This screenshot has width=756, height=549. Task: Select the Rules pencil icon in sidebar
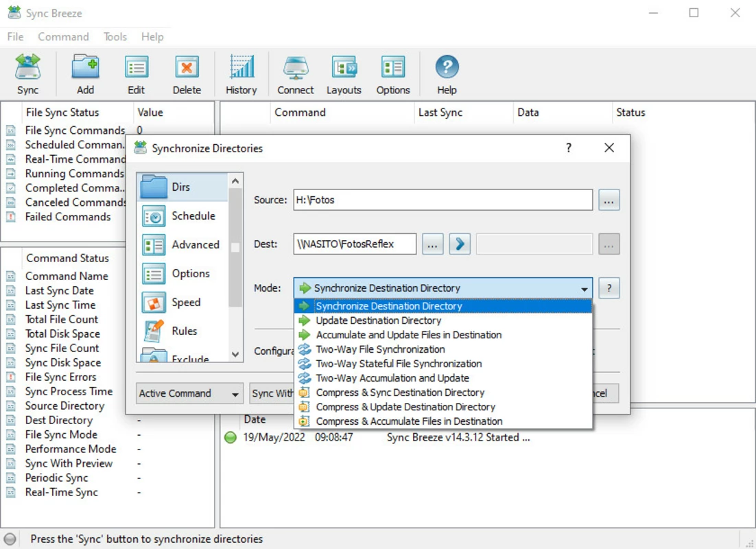tap(154, 331)
